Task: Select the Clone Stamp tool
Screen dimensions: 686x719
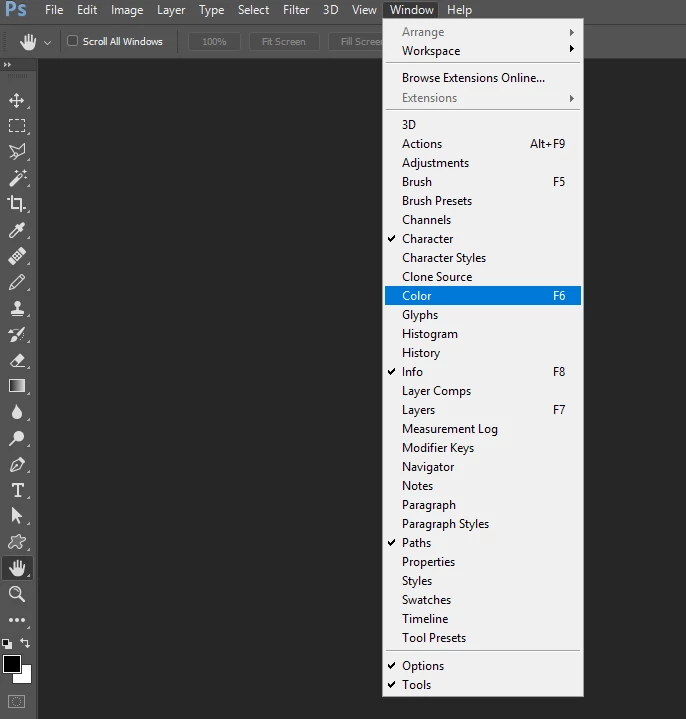Action: (x=17, y=308)
